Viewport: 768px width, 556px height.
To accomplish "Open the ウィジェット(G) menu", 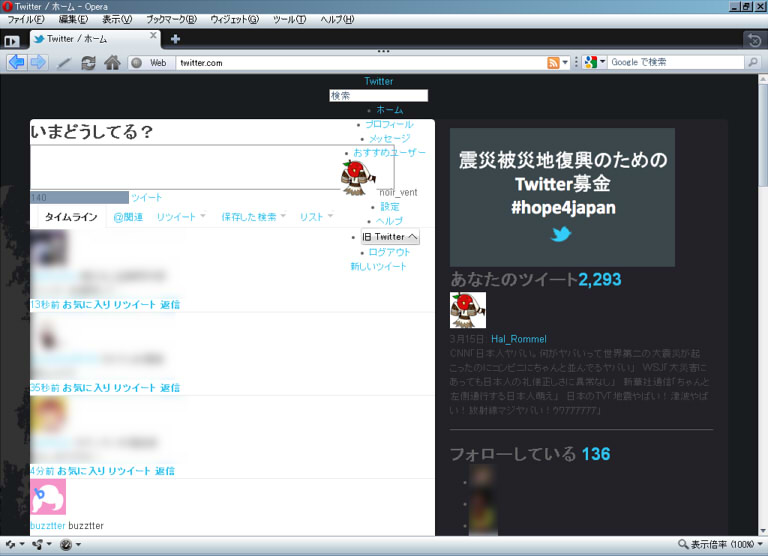I will tap(235, 20).
